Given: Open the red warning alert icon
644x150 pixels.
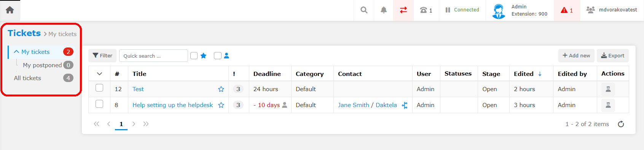Looking at the screenshot, I should coord(567,10).
